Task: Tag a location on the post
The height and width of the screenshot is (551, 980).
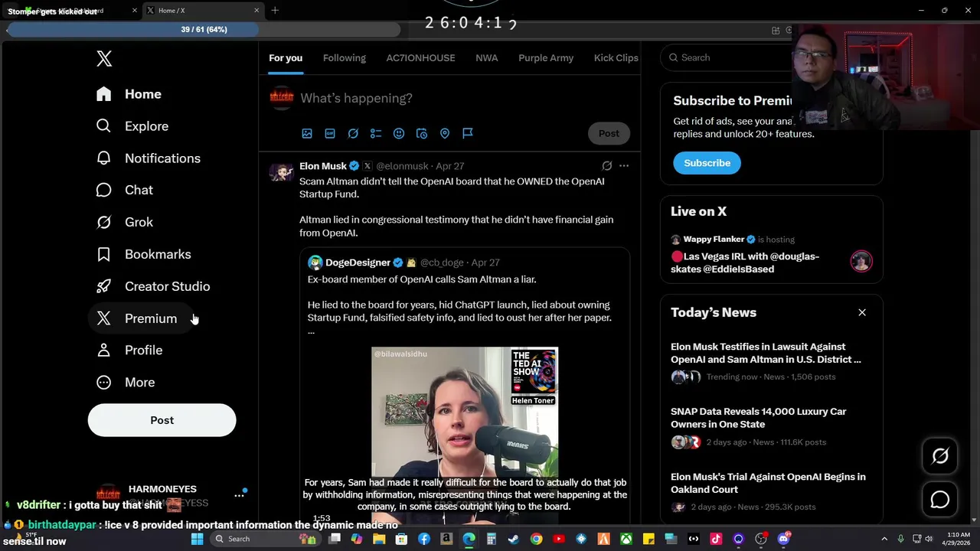Action: point(445,133)
